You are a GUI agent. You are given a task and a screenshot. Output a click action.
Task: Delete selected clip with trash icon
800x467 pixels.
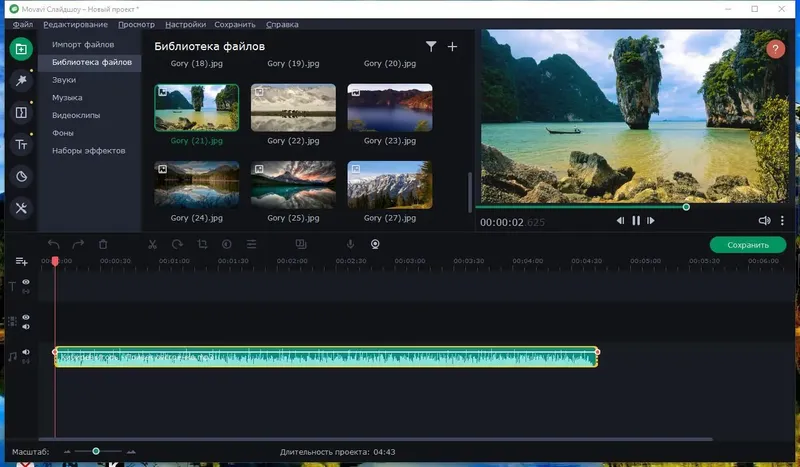coord(103,244)
